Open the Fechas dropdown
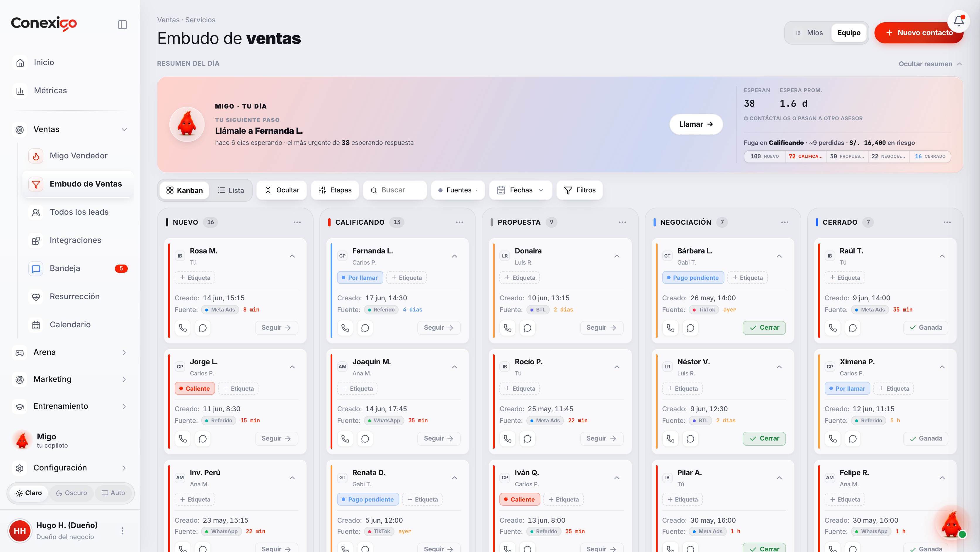This screenshot has width=980, height=552. pos(520,190)
